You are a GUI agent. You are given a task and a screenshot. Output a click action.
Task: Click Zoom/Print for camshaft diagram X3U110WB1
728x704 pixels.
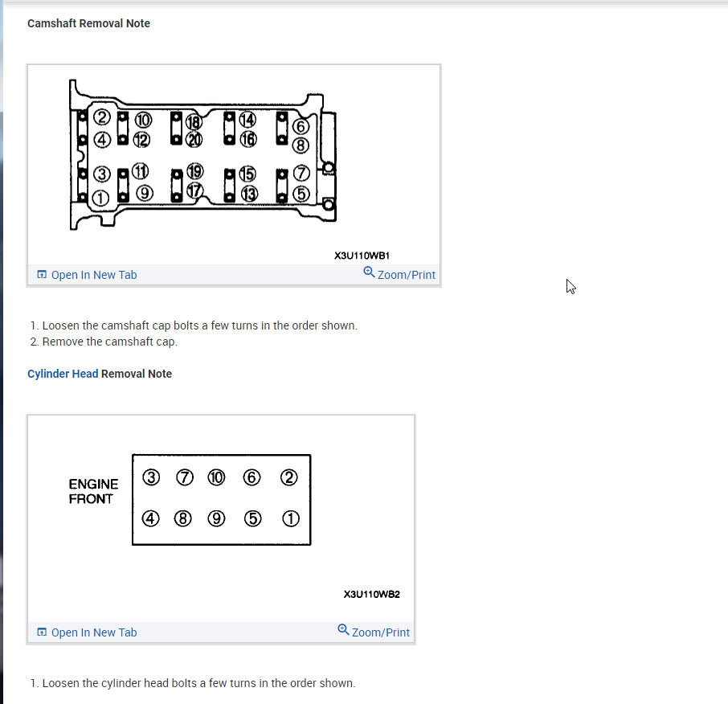(399, 275)
